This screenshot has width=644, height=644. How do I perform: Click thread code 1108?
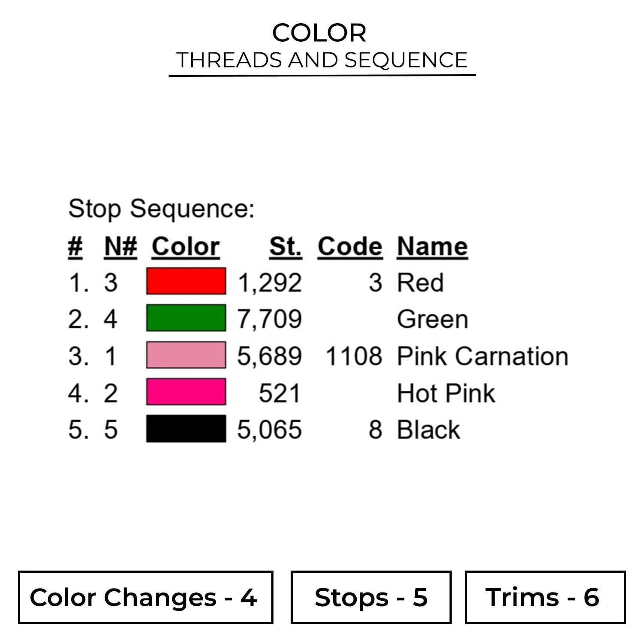353,356
